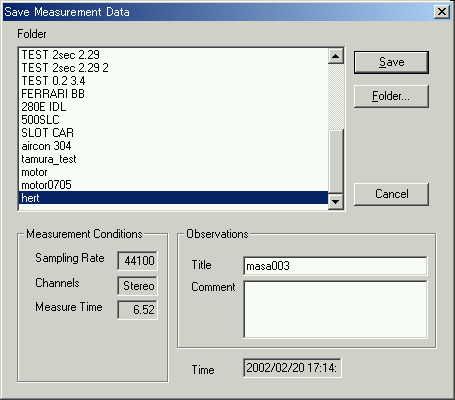
Task: Select the FERRARI BB folder
Action: pyautogui.click(x=173, y=94)
